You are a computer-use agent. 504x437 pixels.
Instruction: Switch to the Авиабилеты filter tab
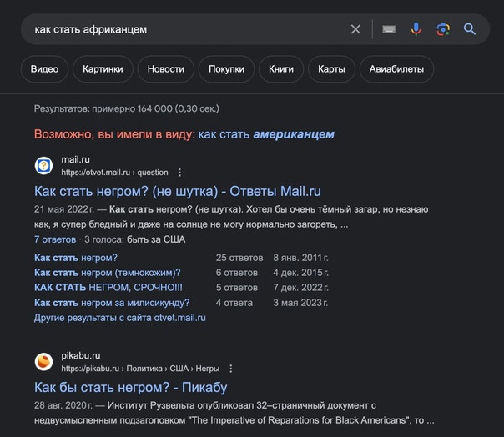[x=396, y=69]
